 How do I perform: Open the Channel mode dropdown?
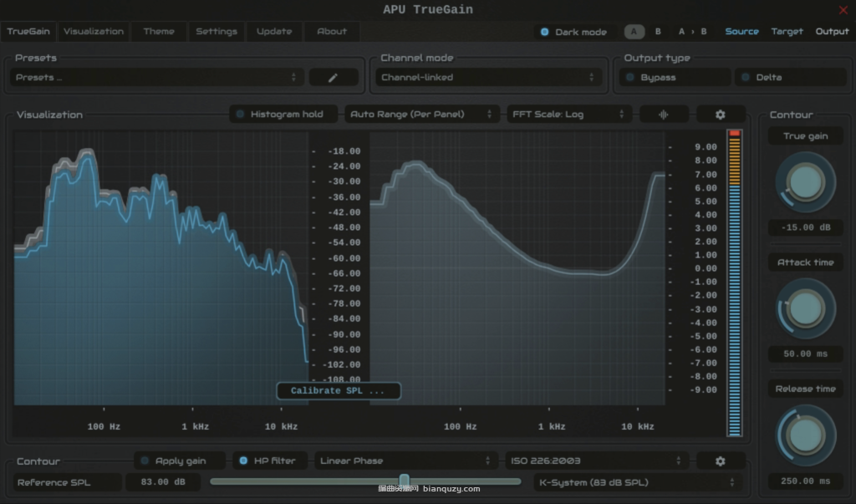point(489,76)
